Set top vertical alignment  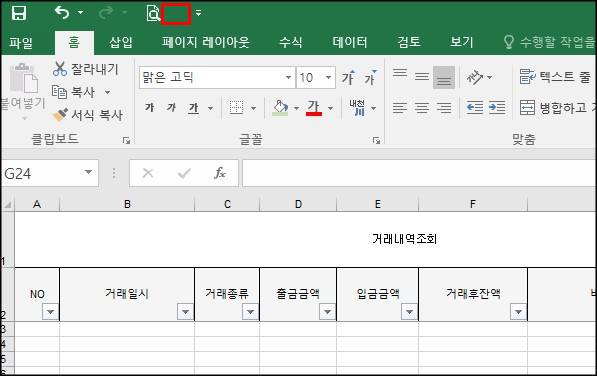coord(400,73)
